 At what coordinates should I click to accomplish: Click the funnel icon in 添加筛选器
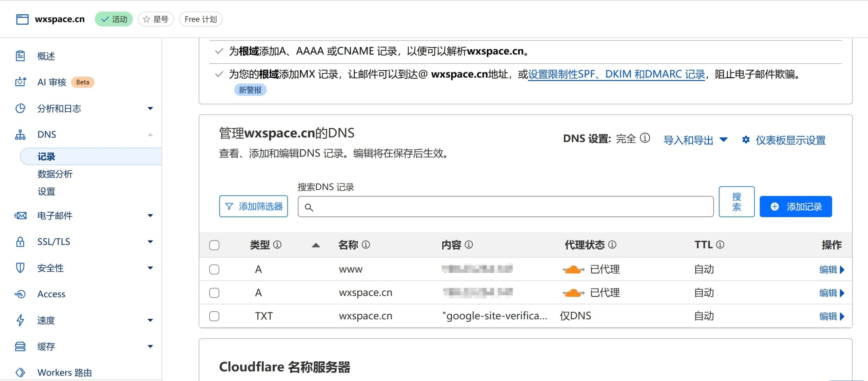click(x=229, y=207)
